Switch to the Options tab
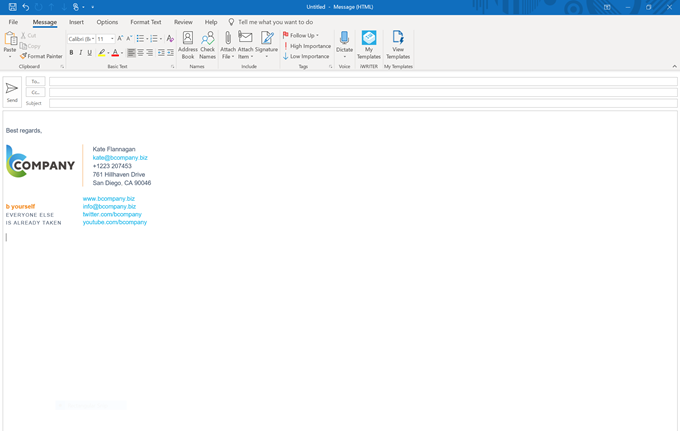This screenshot has height=431, width=680. pos(107,22)
